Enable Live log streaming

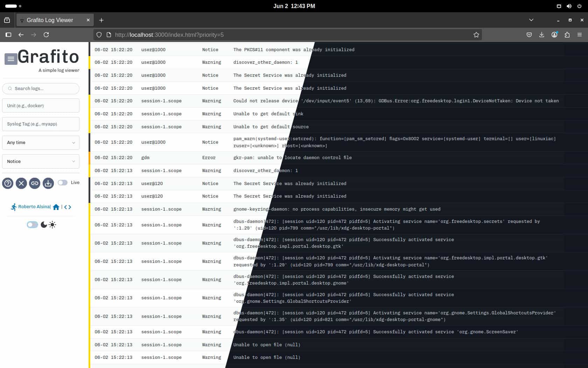coord(63,183)
